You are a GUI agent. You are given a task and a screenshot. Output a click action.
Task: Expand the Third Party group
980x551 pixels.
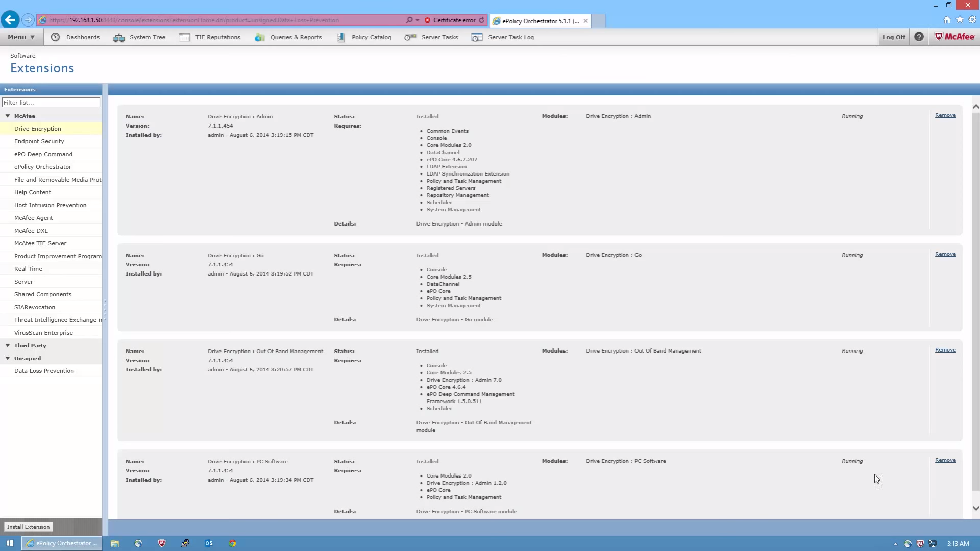8,345
